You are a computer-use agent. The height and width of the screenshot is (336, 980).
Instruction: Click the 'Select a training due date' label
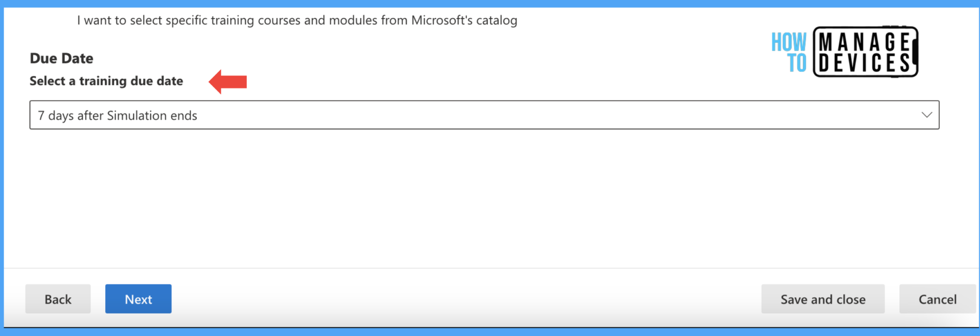(x=106, y=81)
